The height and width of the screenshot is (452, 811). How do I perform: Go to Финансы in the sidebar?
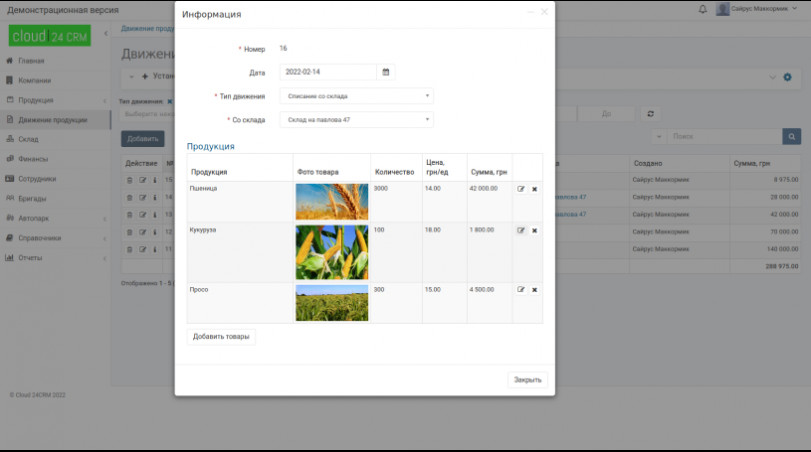pyautogui.click(x=33, y=159)
